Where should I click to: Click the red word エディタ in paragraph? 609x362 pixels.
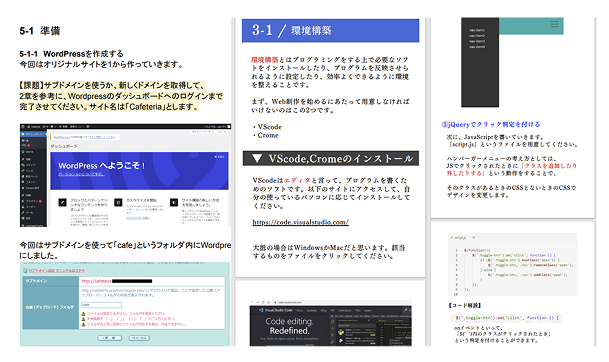click(x=297, y=181)
